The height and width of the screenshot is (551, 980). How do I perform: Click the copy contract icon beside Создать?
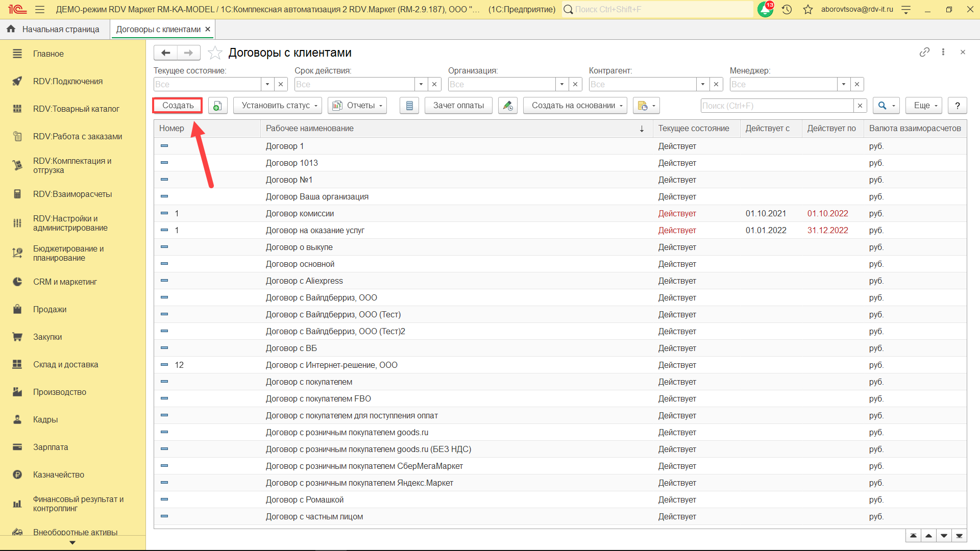coord(217,106)
